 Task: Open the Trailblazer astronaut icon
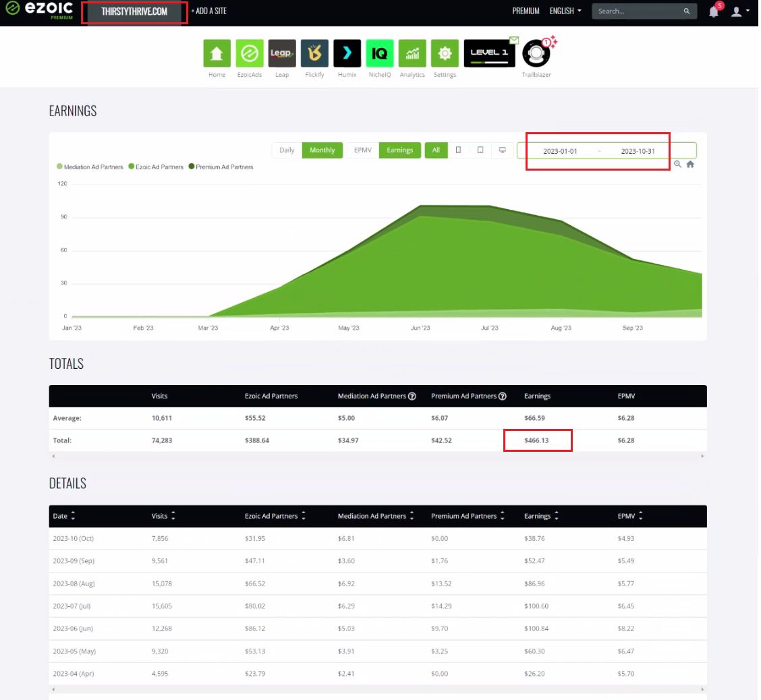tap(536, 54)
